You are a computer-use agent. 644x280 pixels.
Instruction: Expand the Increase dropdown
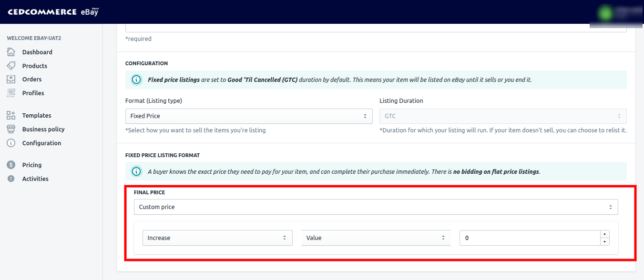click(x=217, y=238)
